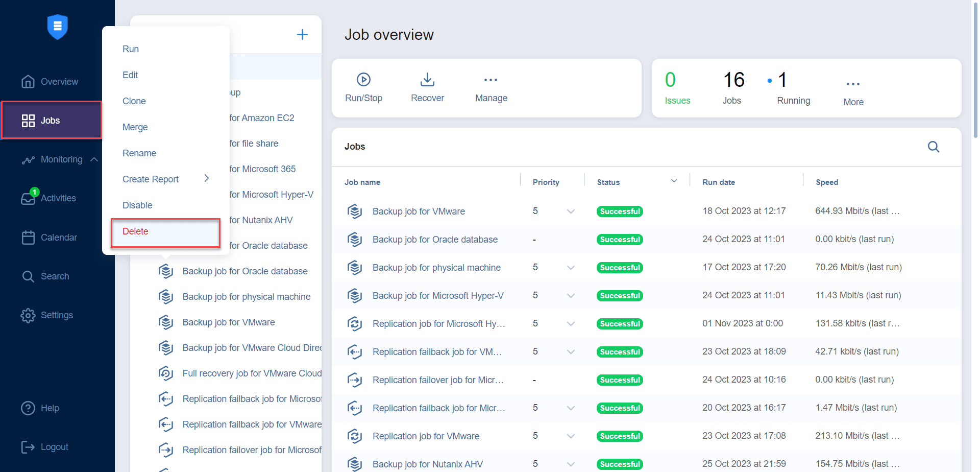The image size is (980, 472).
Task: Open the Backup job for Oracle database link
Action: (434, 239)
